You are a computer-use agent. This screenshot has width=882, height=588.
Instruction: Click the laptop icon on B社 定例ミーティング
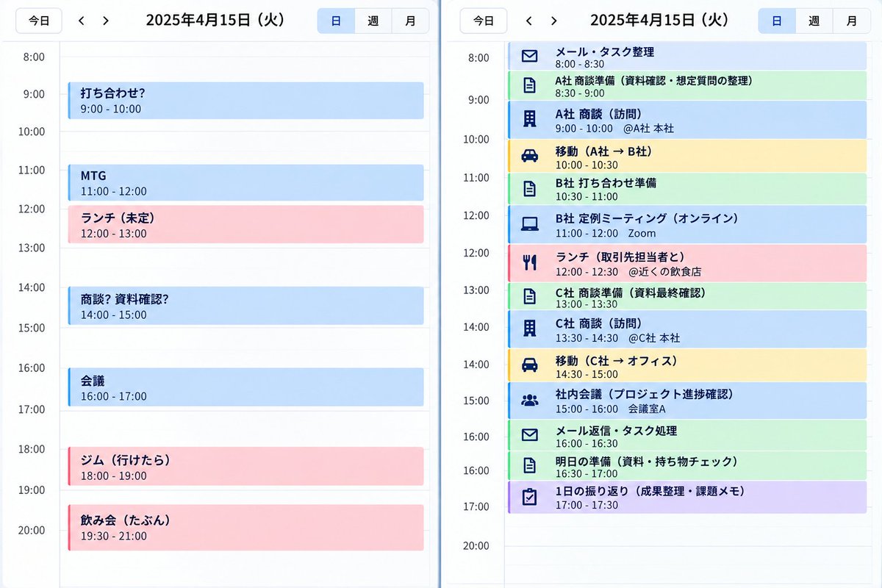(x=529, y=224)
